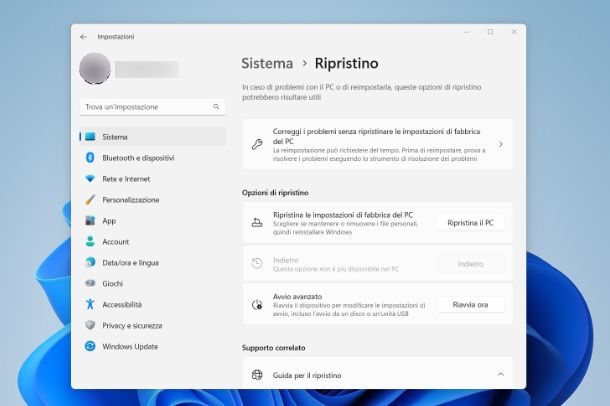The height and width of the screenshot is (406, 610).
Task: Minimize the Impostazioni window
Action: (466, 32)
